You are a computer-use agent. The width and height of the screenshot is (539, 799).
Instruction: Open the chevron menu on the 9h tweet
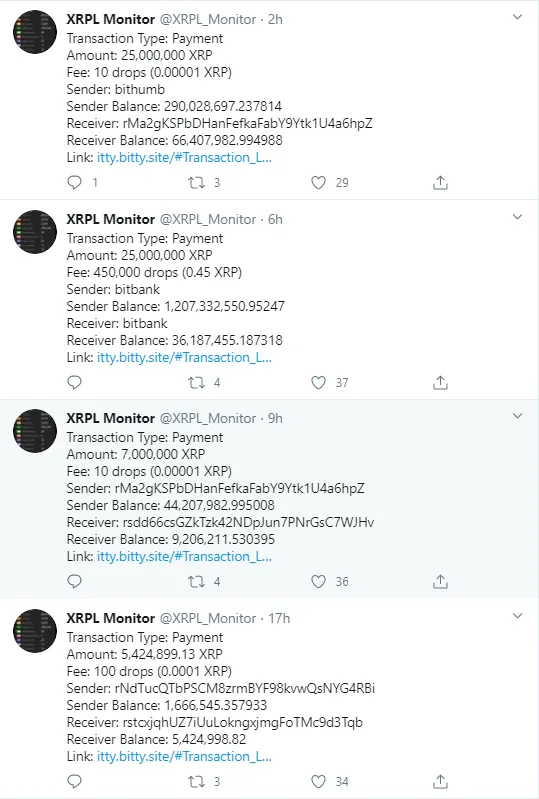click(517, 416)
